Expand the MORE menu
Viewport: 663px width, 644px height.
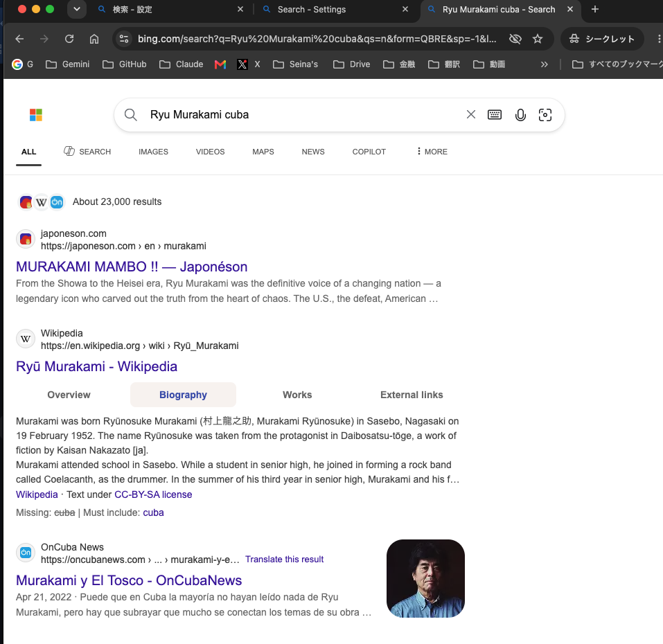[x=432, y=151]
